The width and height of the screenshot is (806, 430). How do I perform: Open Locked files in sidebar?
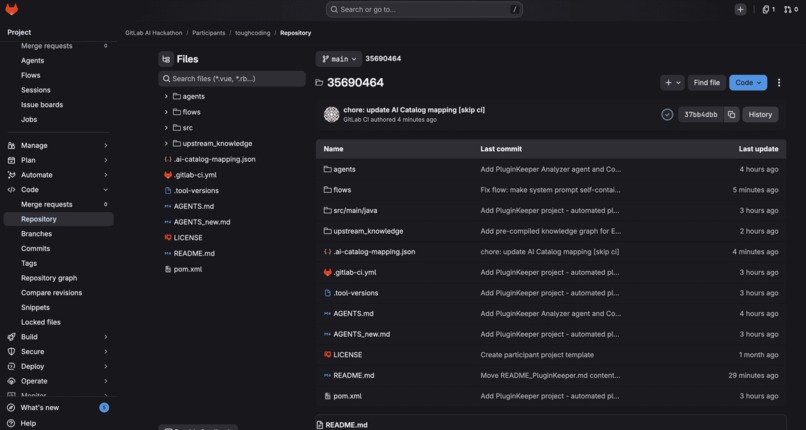[41, 322]
